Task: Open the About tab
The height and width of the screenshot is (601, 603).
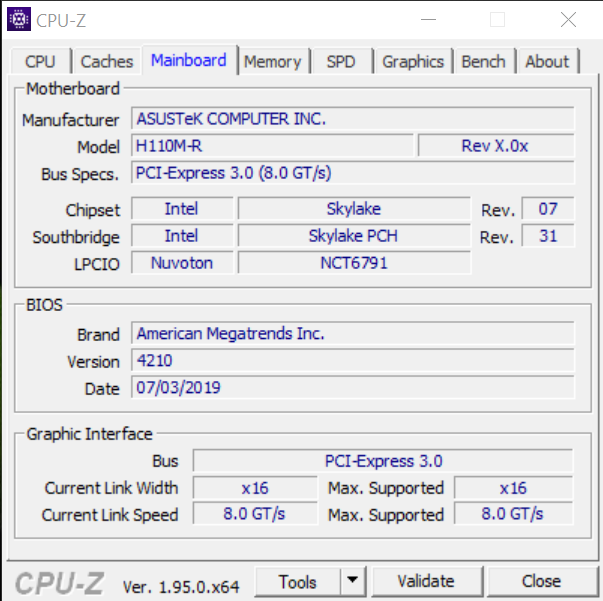Action: pos(547,62)
